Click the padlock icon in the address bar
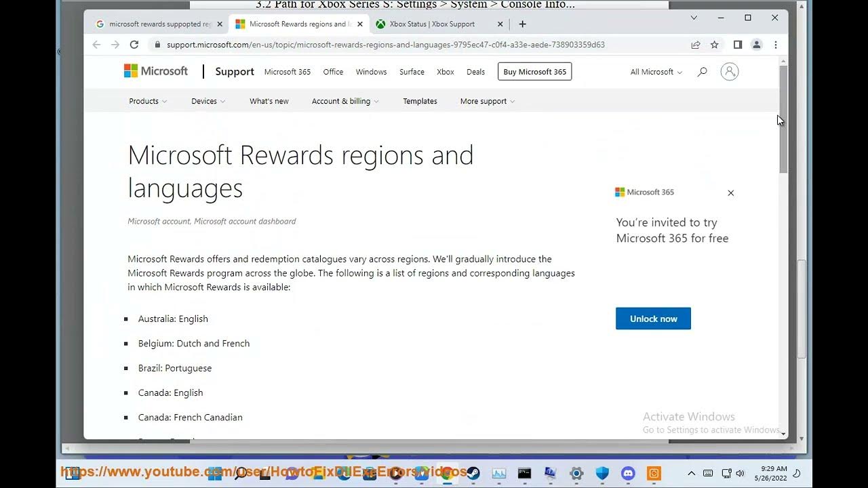Screen dimensions: 868x488 click(x=157, y=45)
